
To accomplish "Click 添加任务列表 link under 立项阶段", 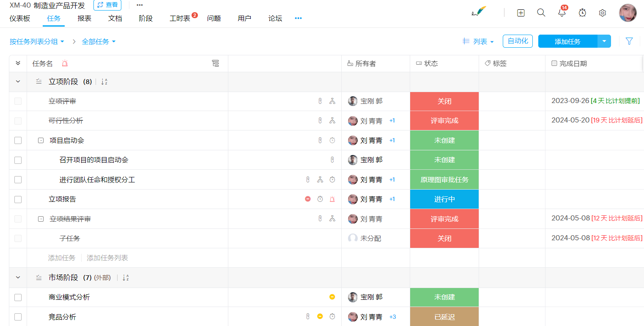I will point(107,258).
